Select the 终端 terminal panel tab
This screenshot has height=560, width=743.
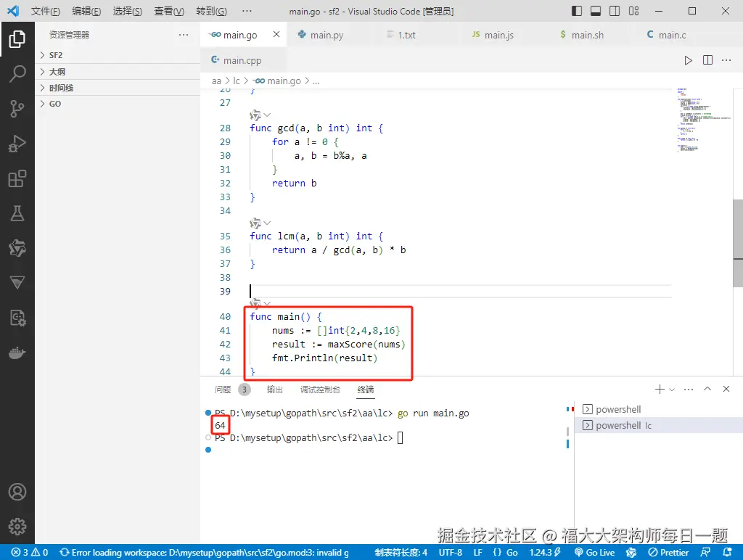tap(366, 390)
